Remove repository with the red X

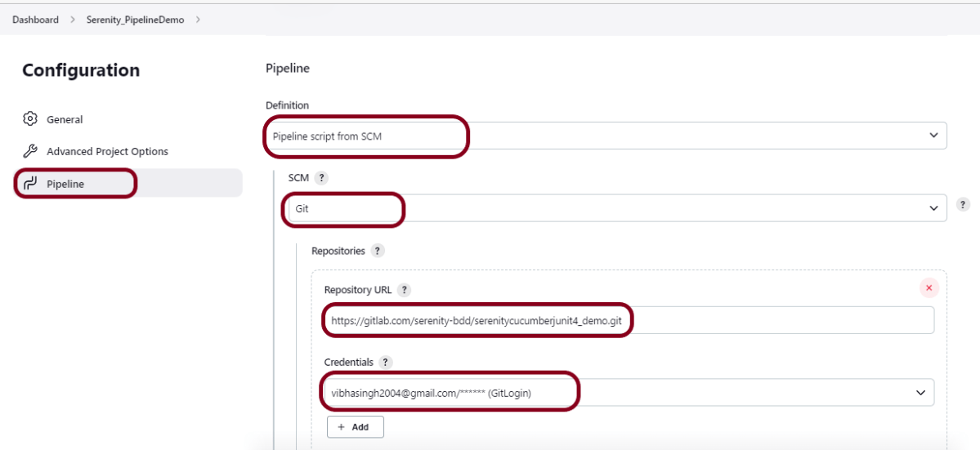(929, 287)
